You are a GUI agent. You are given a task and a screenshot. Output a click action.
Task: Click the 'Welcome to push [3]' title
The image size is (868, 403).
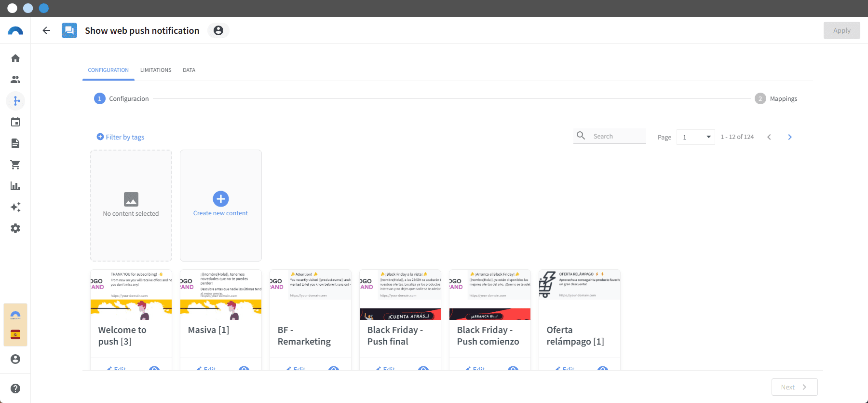(x=122, y=335)
